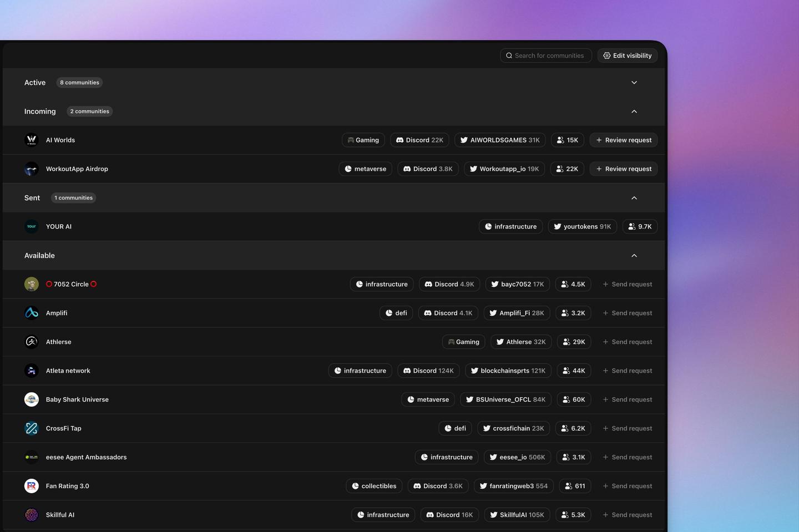The image size is (799, 532).
Task: Review request from WorkoutApp Airdrop
Action: click(x=624, y=169)
